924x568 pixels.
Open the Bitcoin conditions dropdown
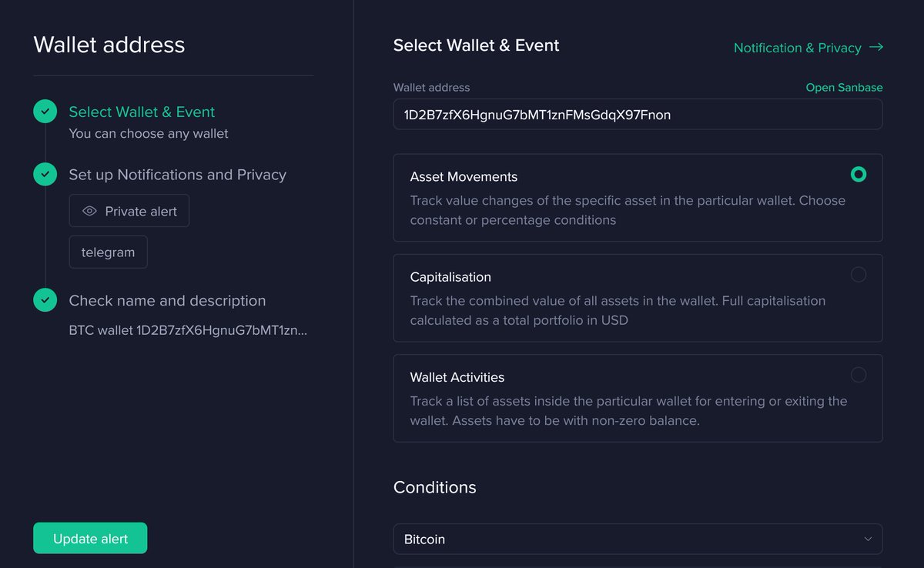click(x=637, y=540)
